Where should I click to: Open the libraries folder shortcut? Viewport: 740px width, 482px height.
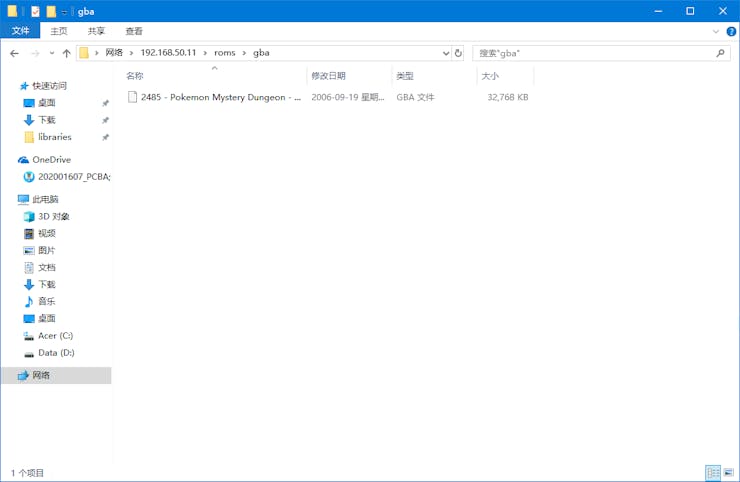[x=55, y=136]
